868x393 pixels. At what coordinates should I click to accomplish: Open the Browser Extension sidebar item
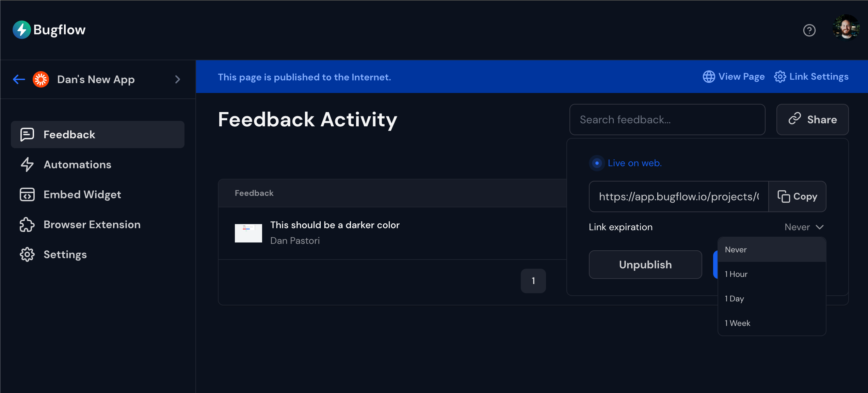click(x=98, y=224)
